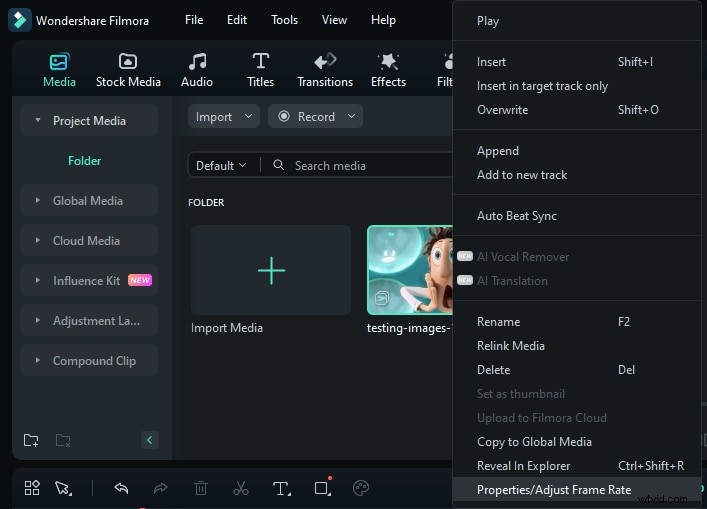Click the Import Media plus tile
Image resolution: width=707 pixels, height=509 pixels.
click(x=271, y=270)
